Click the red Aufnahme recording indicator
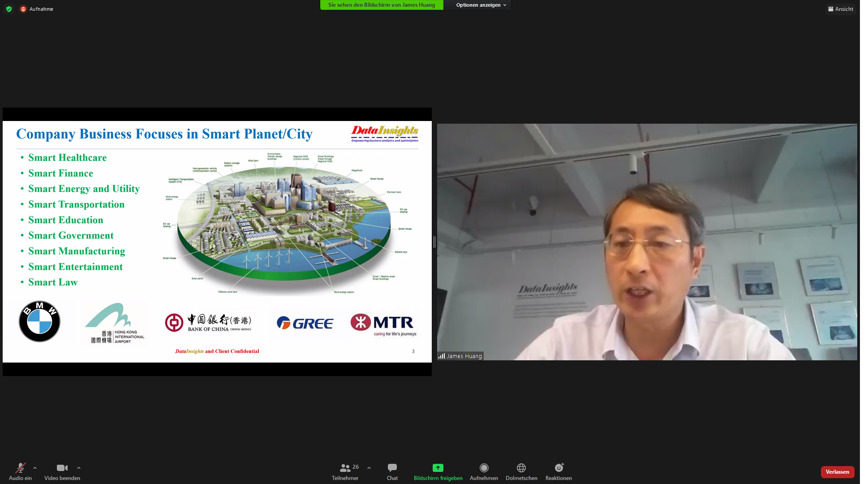Screen dimensions: 868x484 coord(23,9)
